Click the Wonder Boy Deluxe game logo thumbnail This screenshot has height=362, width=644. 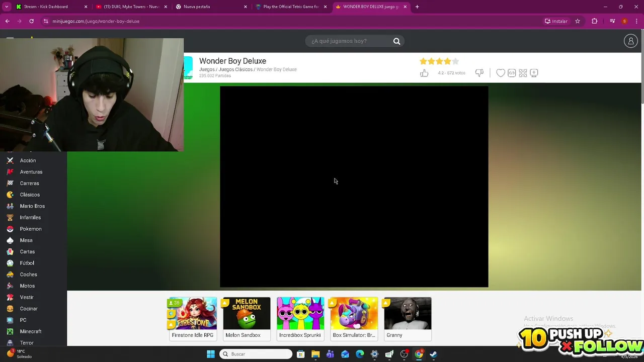point(188,68)
